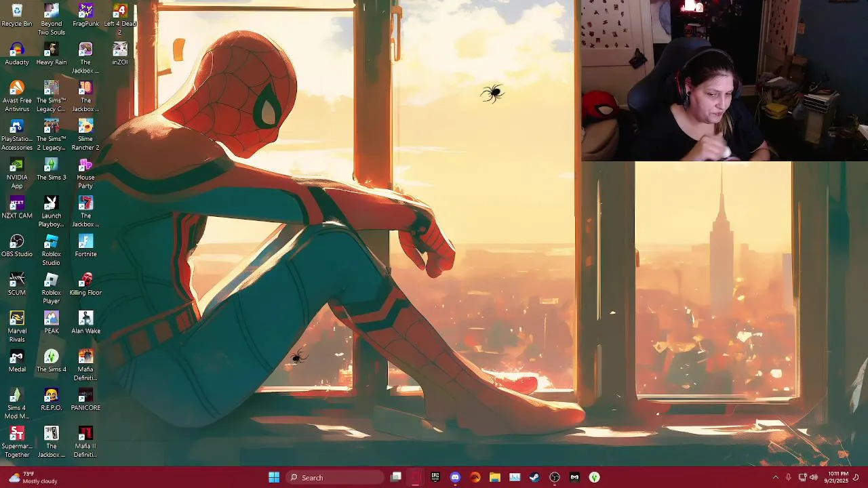Select the Fortnite desktop icon
This screenshot has height=488, width=868.
(85, 246)
